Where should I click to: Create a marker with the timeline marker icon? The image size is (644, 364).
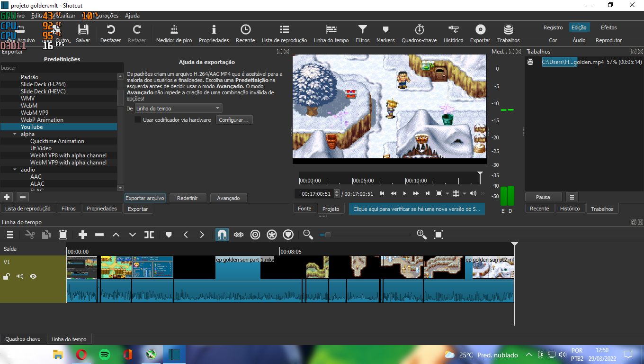click(x=169, y=234)
